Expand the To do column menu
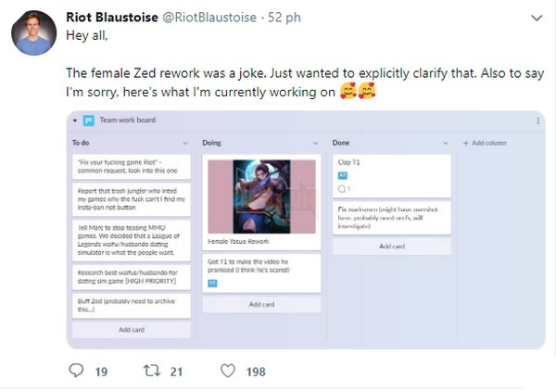Image resolution: width=556 pixels, height=392 pixels. click(x=186, y=143)
